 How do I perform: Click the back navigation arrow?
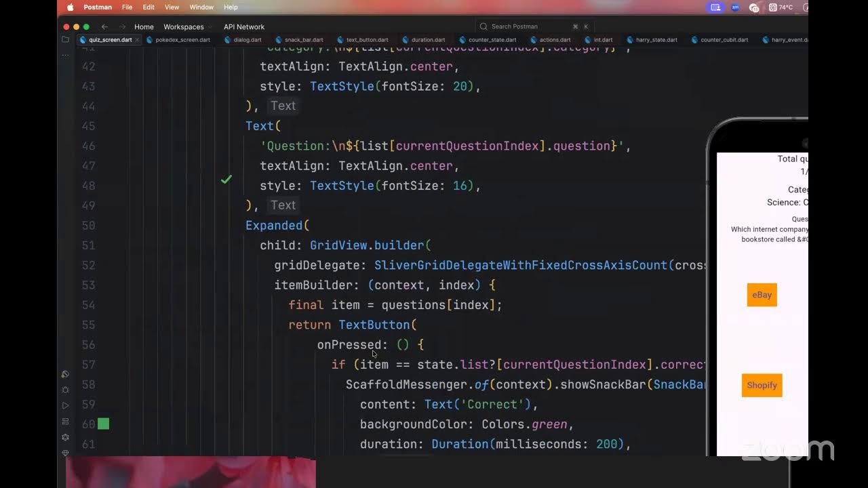(104, 27)
